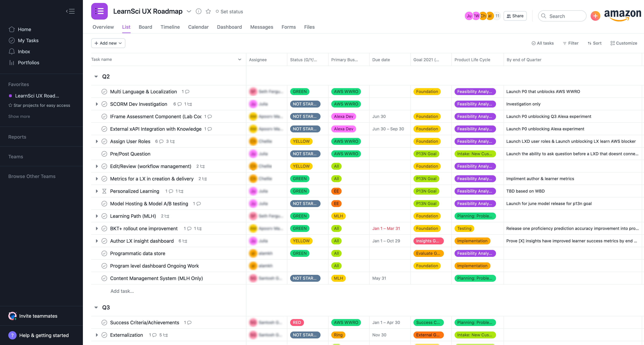The width and height of the screenshot is (644, 345).
Task: Open subtasks icon on Metrics for a LX
Action: click(204, 179)
